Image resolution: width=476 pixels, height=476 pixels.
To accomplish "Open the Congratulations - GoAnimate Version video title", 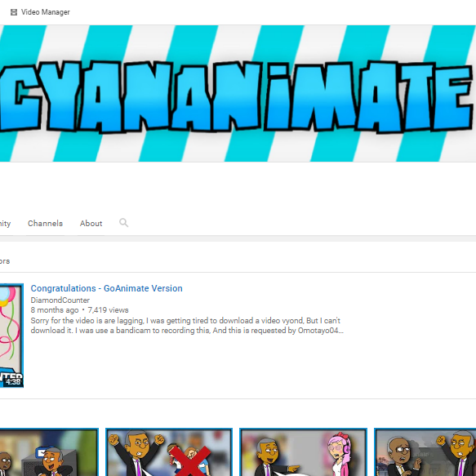I will click(x=107, y=288).
